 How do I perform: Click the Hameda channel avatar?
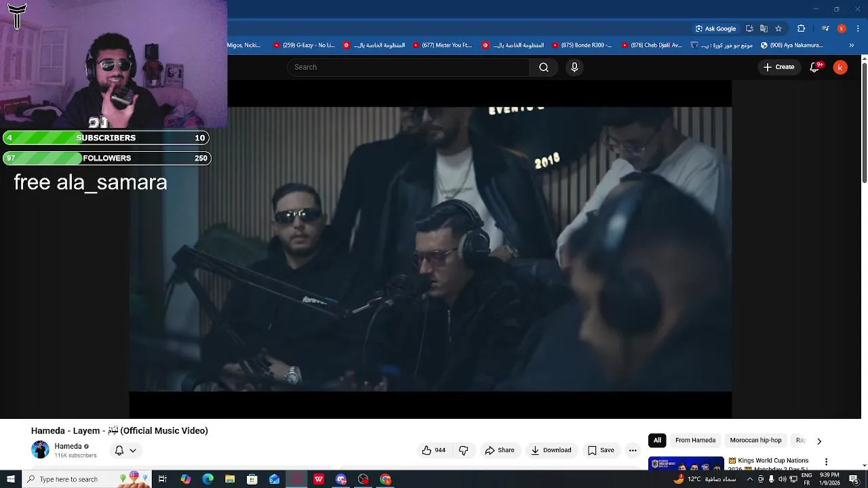40,450
